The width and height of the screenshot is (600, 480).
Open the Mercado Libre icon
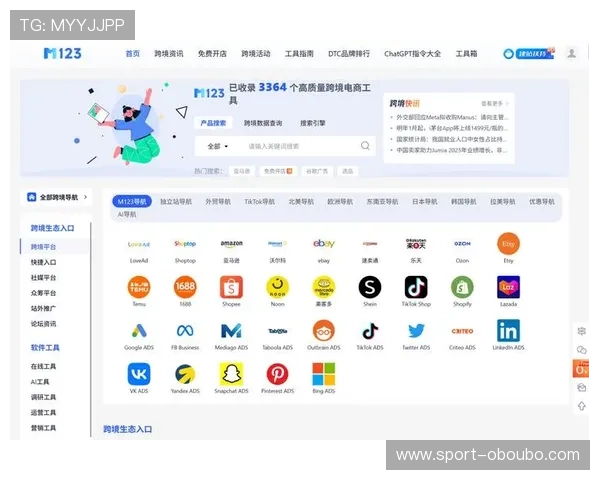pos(324,287)
